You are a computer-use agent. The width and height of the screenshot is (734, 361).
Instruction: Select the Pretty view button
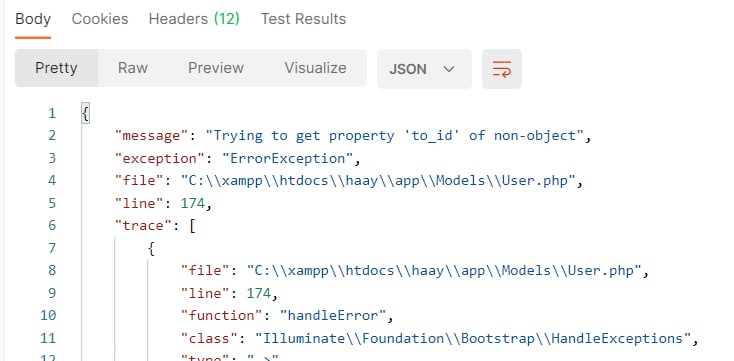click(x=56, y=68)
